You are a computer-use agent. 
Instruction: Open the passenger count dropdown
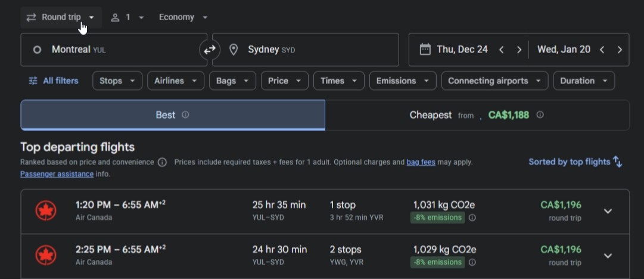127,17
